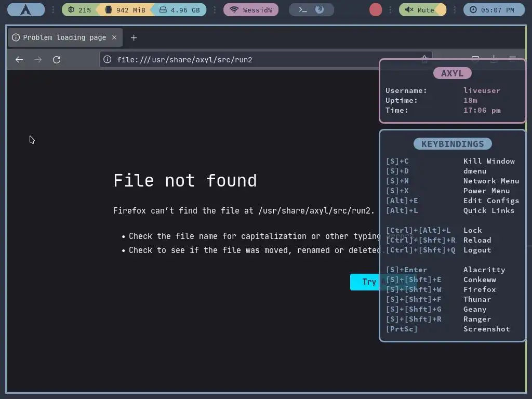Click the KEYBINDINGS panel title badge
The height and width of the screenshot is (399, 532).
tap(453, 144)
